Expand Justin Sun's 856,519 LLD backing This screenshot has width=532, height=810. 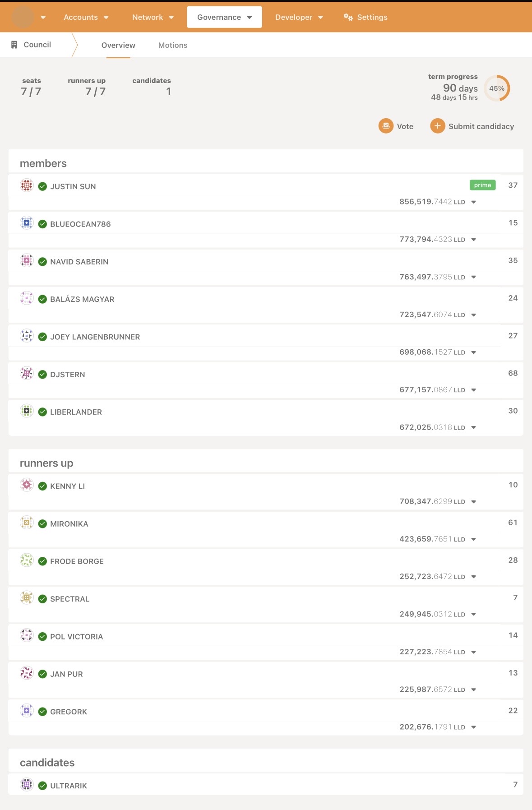(473, 202)
